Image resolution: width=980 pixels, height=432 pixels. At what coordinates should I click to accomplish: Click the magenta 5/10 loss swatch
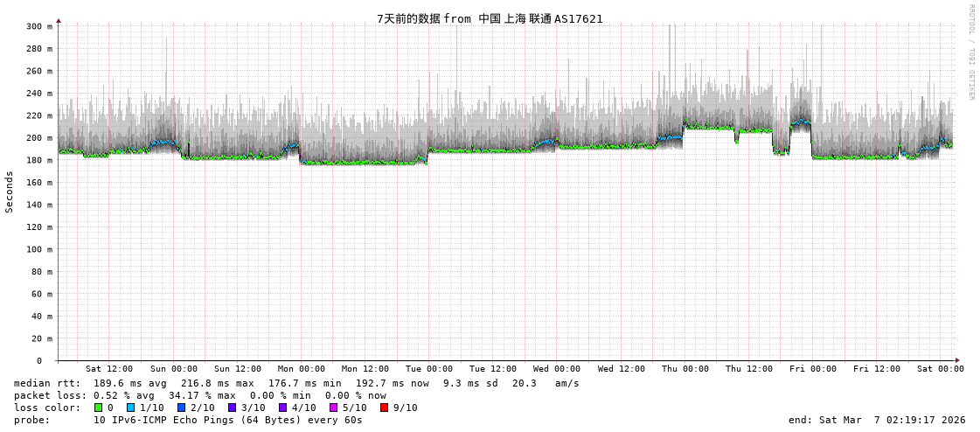pos(333,408)
